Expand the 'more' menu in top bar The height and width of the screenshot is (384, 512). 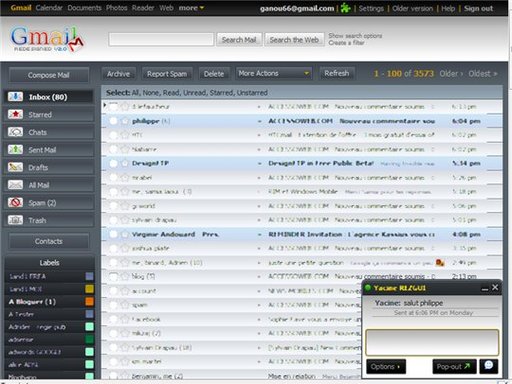click(x=191, y=8)
